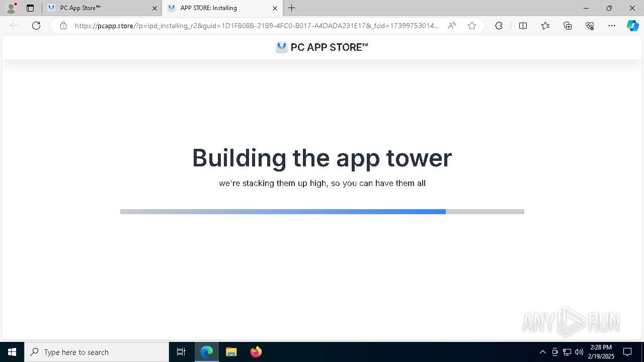Close the Edge browser window
Image resolution: width=644 pixels, height=362 pixels.
pyautogui.click(x=632, y=8)
